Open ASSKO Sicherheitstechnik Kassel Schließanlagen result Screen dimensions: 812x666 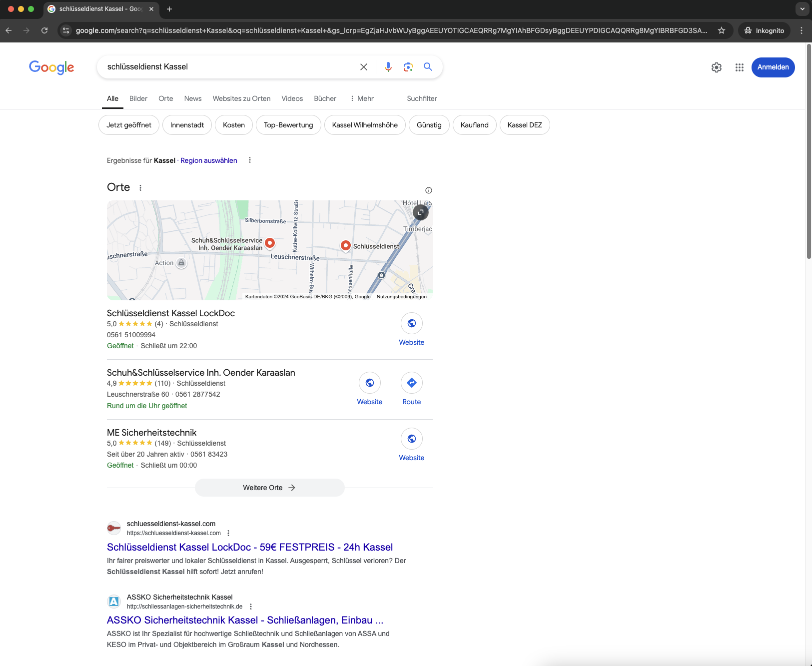pyautogui.click(x=245, y=620)
